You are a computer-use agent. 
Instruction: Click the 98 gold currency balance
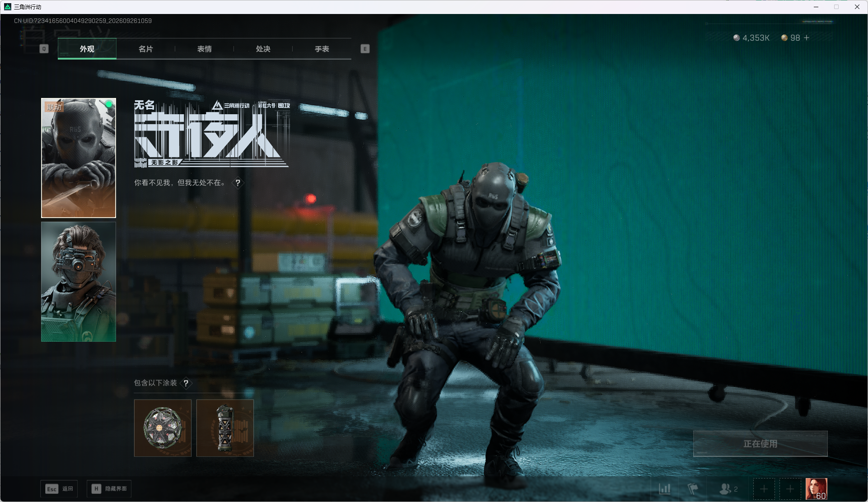[791, 38]
